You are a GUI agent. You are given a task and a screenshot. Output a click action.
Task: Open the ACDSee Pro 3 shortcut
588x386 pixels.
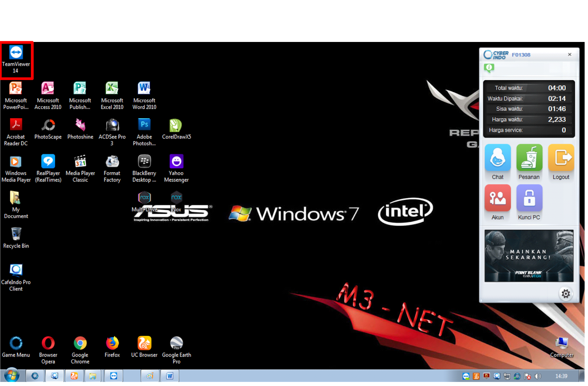(112, 132)
